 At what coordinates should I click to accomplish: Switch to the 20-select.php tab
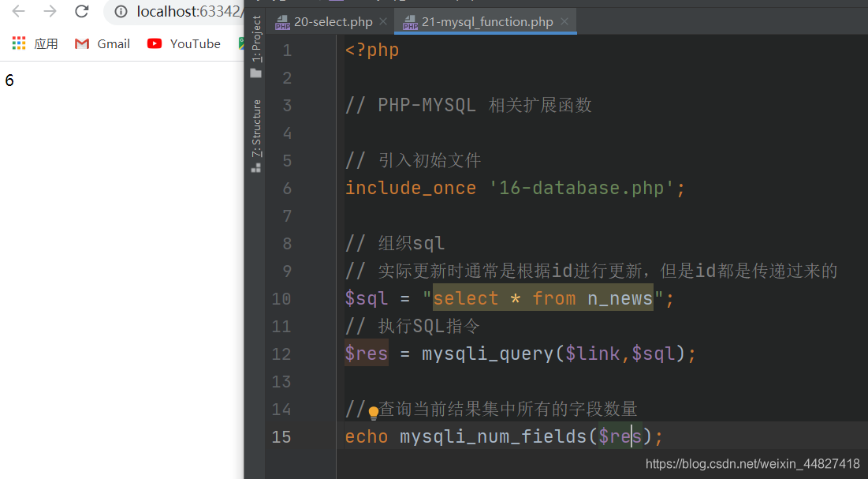[x=333, y=21]
